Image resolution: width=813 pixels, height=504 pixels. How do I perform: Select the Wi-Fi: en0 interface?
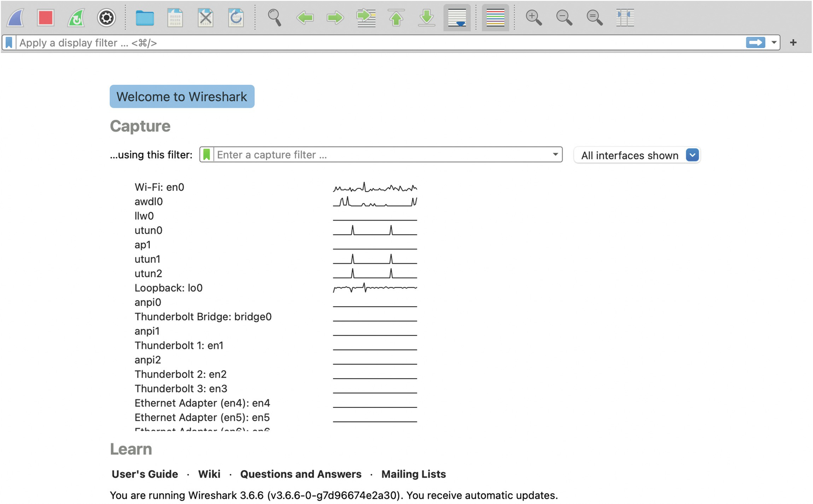point(159,187)
